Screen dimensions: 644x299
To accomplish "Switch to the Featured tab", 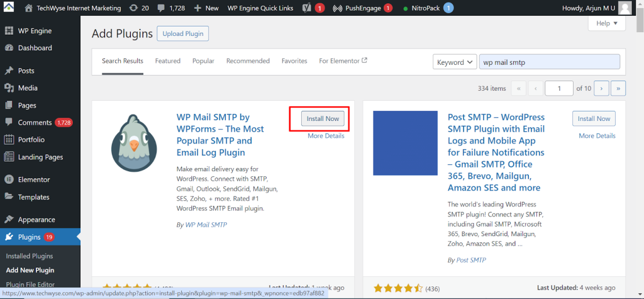I will 168,61.
